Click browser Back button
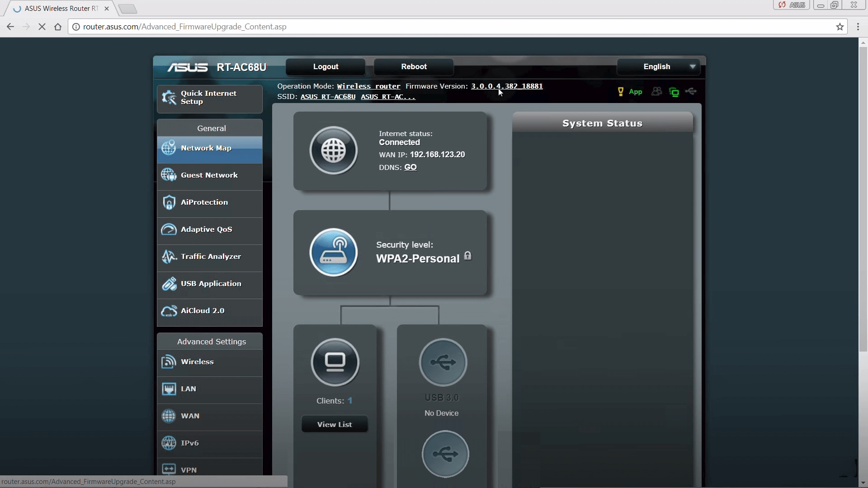Viewport: 868px width, 488px height. point(10,27)
